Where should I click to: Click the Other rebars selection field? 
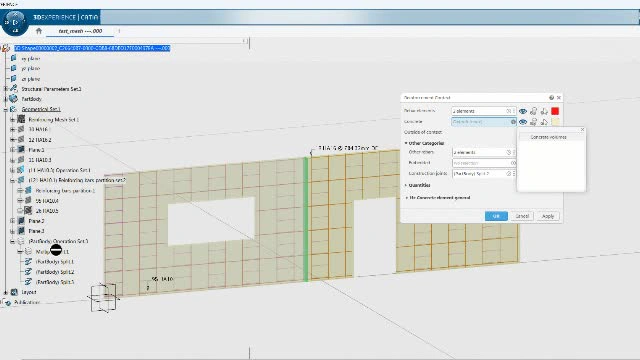click(483, 152)
